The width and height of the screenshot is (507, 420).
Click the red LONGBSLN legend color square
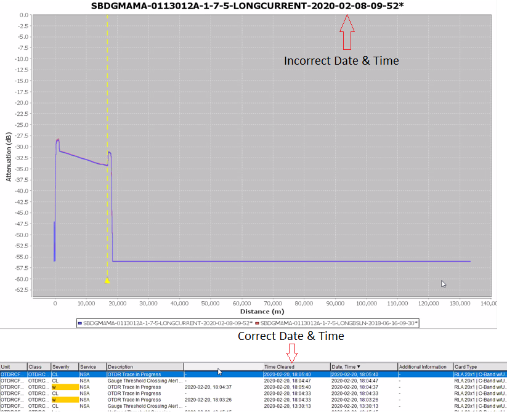[257, 322]
